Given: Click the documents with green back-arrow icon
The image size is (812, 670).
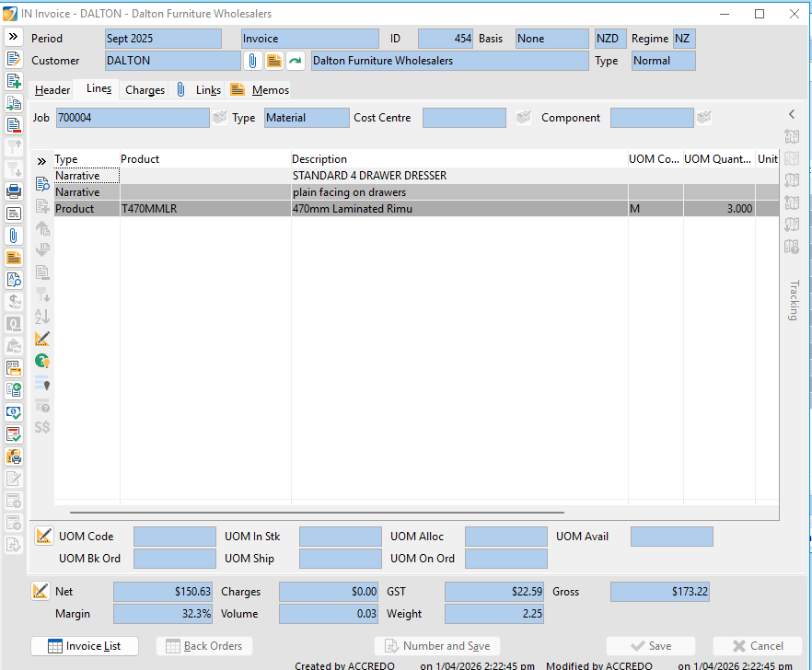Looking at the screenshot, I should 14,390.
